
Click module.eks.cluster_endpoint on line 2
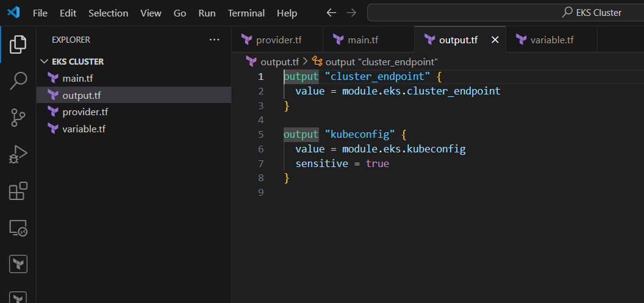[x=421, y=91]
